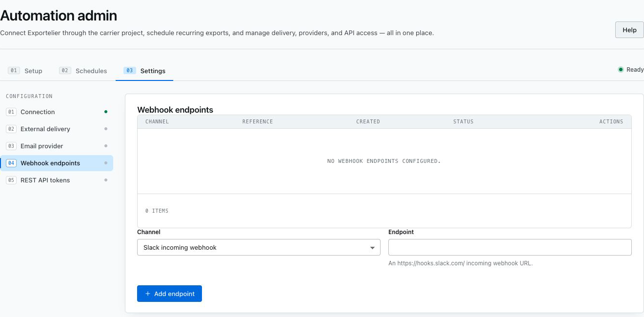This screenshot has width=644, height=317.
Task: Open the Connection configuration section
Action: (57, 112)
